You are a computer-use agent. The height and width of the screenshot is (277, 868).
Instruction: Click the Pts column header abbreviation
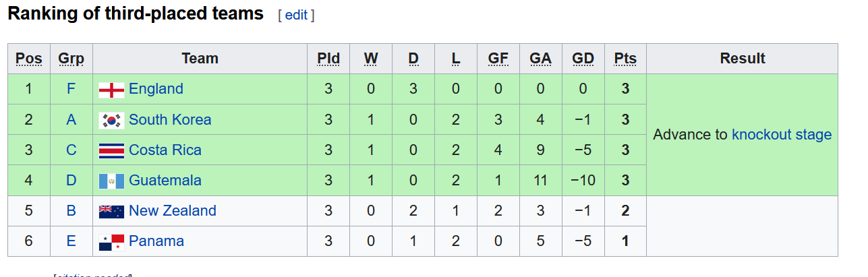625,59
